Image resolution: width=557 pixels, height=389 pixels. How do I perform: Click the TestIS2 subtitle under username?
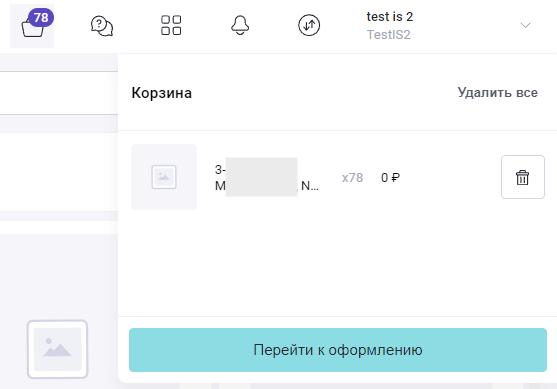(x=388, y=35)
